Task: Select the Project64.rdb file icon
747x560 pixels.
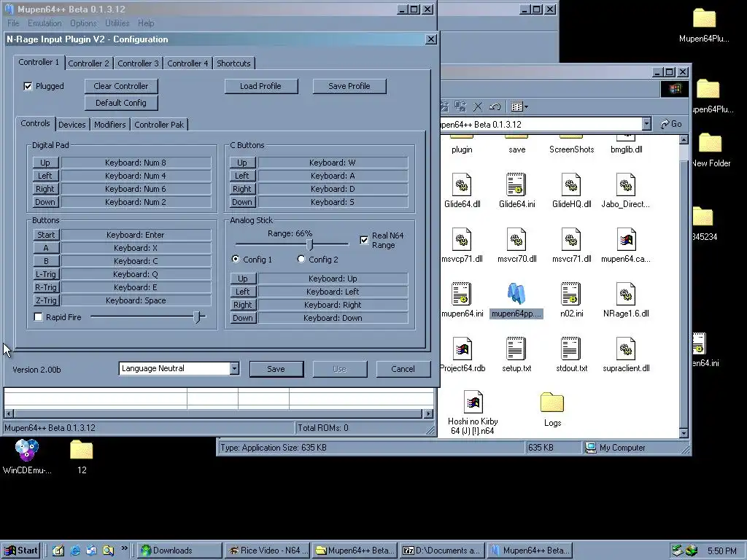Action: tap(462, 349)
